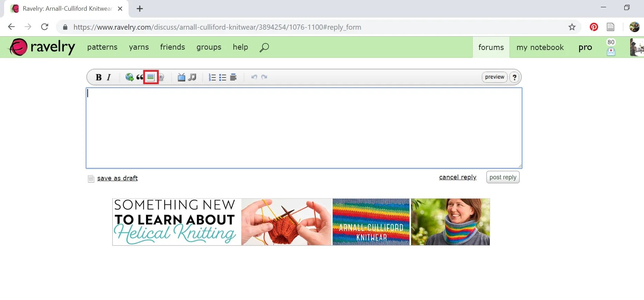
Task: Insert a blockquote with the quote icon
Action: [140, 77]
